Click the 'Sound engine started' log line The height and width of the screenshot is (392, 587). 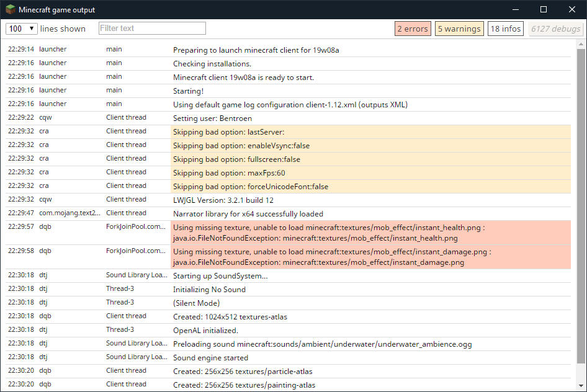(x=210, y=358)
